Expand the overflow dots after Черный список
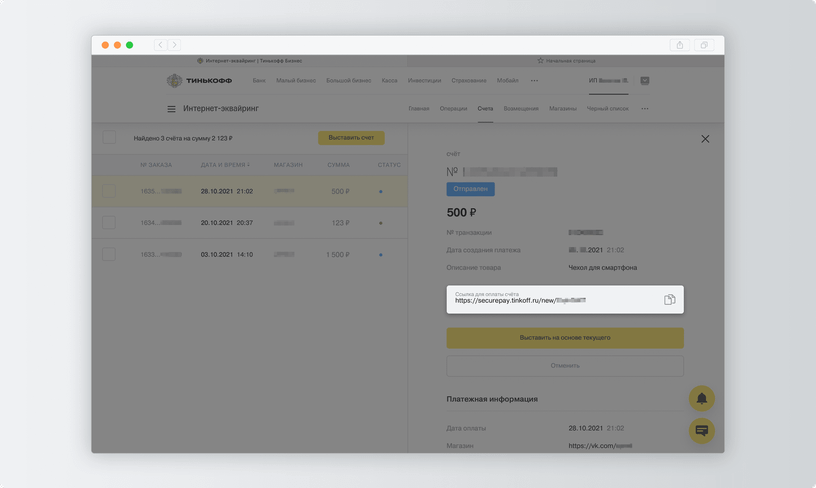Viewport: 816px width, 488px height. (x=645, y=108)
